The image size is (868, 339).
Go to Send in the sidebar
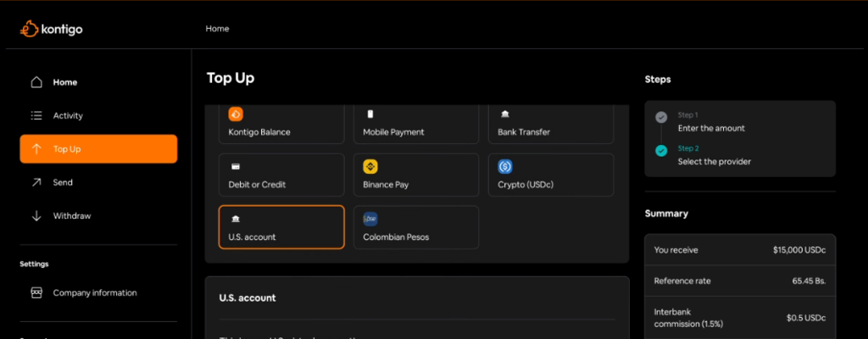pyautogui.click(x=63, y=182)
